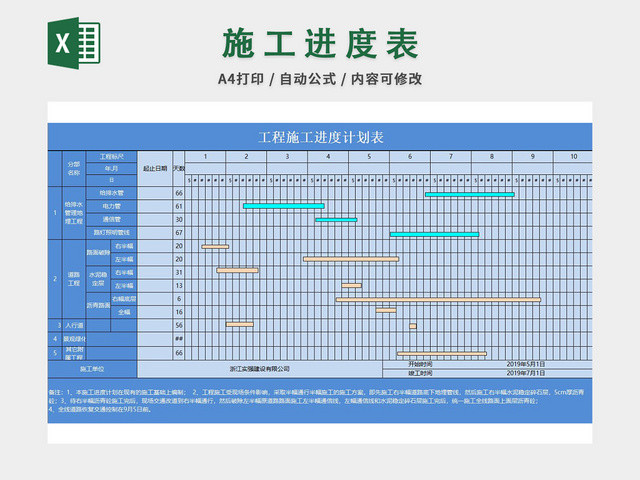640x480 pixels.
Task: Click the green Excel logo icon
Action: pos(74,43)
